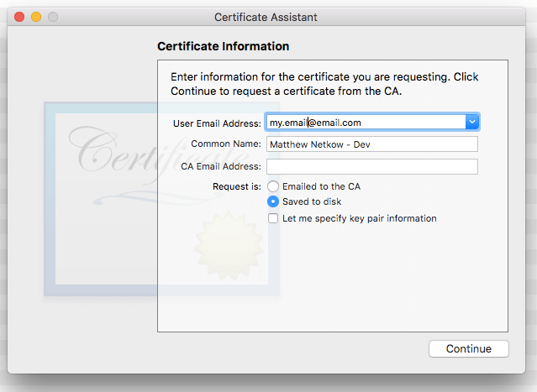Enable Let me specify key pair information
Screen dimensions: 537x392
pos(273,218)
